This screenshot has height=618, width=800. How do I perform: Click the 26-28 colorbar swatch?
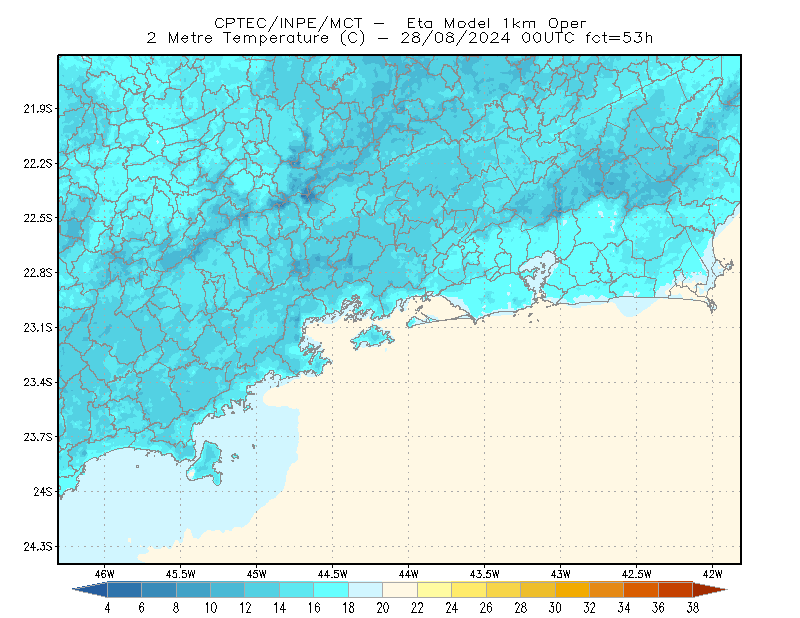[x=504, y=590]
